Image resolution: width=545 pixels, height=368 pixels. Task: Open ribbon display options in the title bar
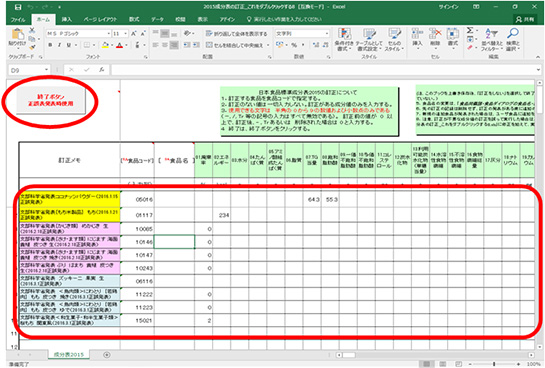coord(476,7)
